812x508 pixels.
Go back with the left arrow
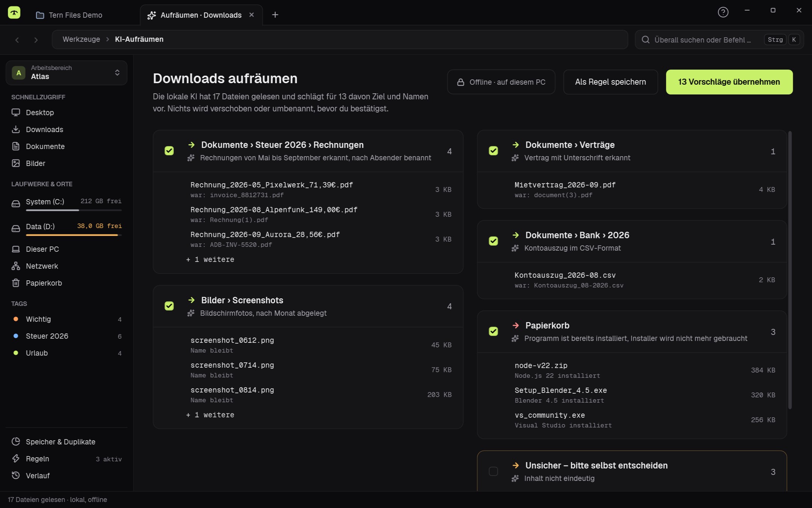(17, 40)
